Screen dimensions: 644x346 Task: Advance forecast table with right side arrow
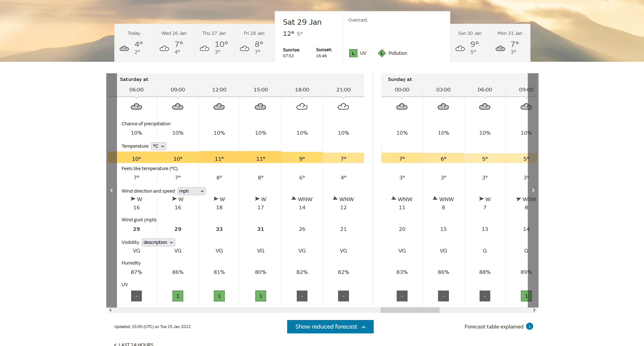[x=533, y=190]
